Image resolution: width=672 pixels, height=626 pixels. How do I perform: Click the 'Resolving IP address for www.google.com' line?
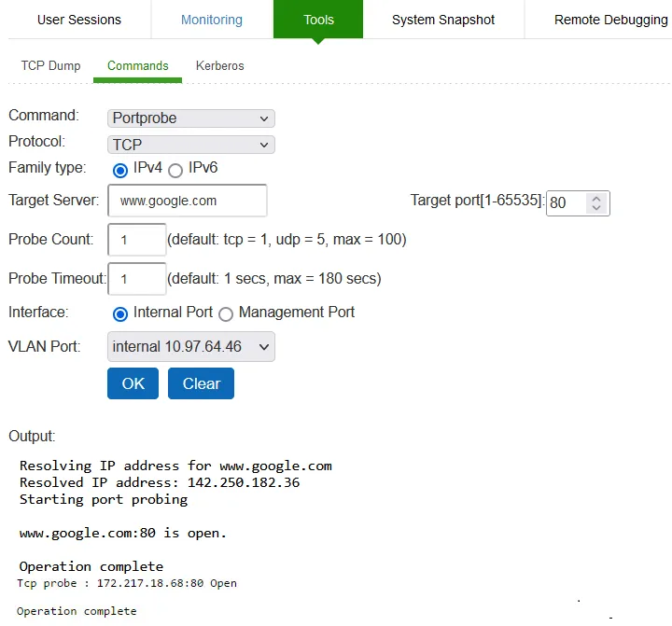[x=175, y=466]
